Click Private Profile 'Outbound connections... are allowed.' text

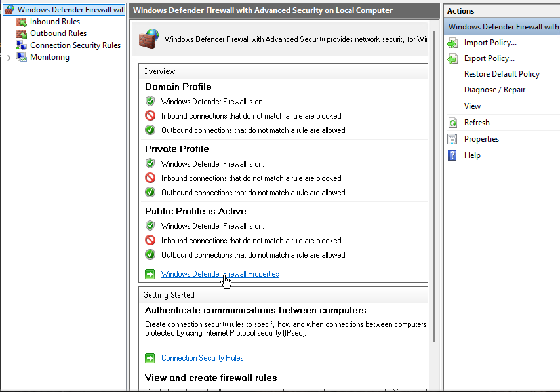254,193
